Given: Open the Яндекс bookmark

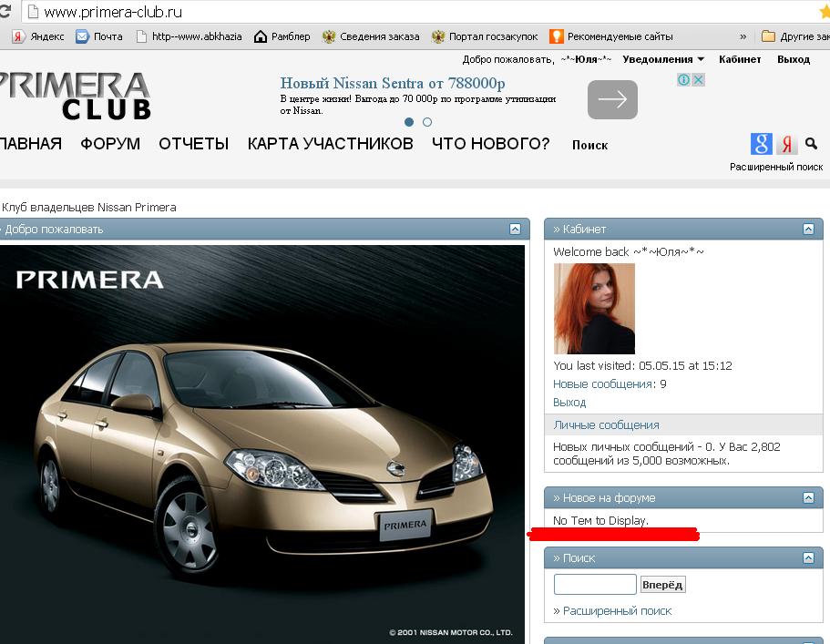Looking at the screenshot, I should (x=38, y=36).
